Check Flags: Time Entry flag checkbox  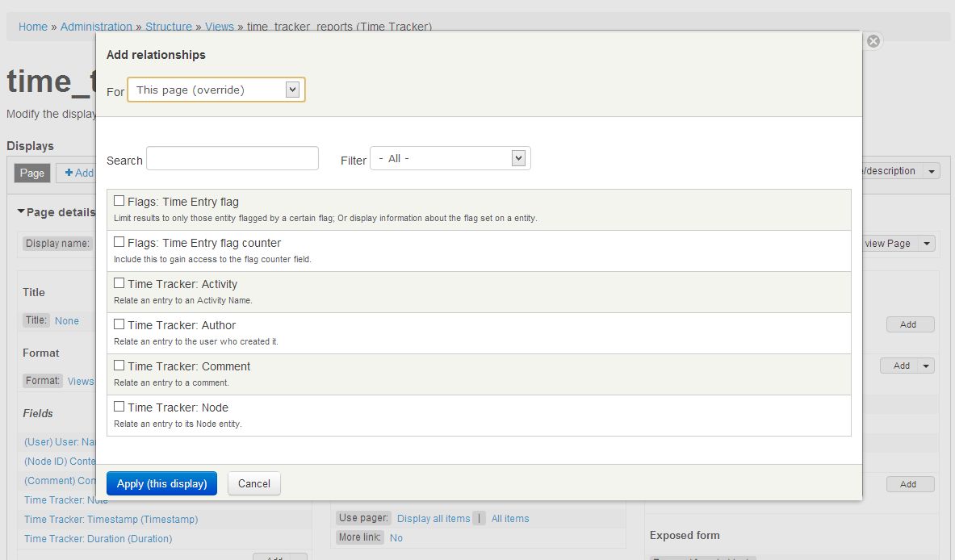(x=119, y=201)
